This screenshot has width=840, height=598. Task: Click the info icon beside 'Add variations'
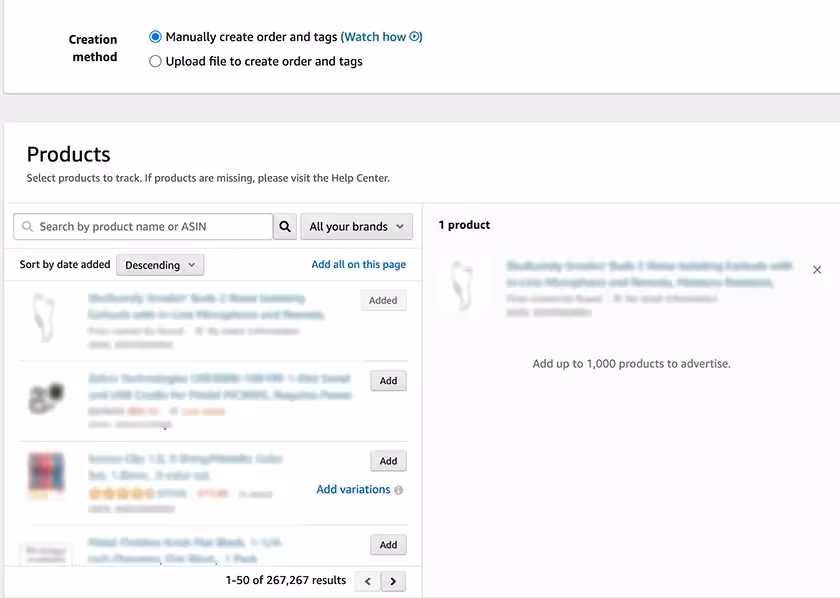399,490
